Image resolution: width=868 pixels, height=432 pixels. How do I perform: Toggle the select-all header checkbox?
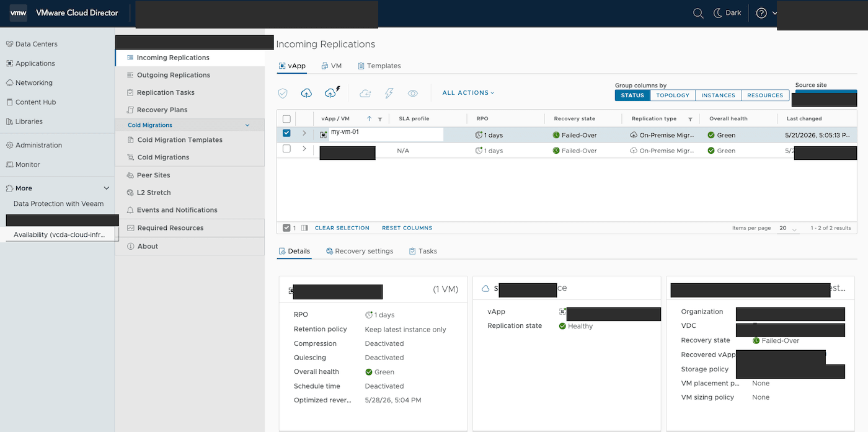click(x=286, y=119)
